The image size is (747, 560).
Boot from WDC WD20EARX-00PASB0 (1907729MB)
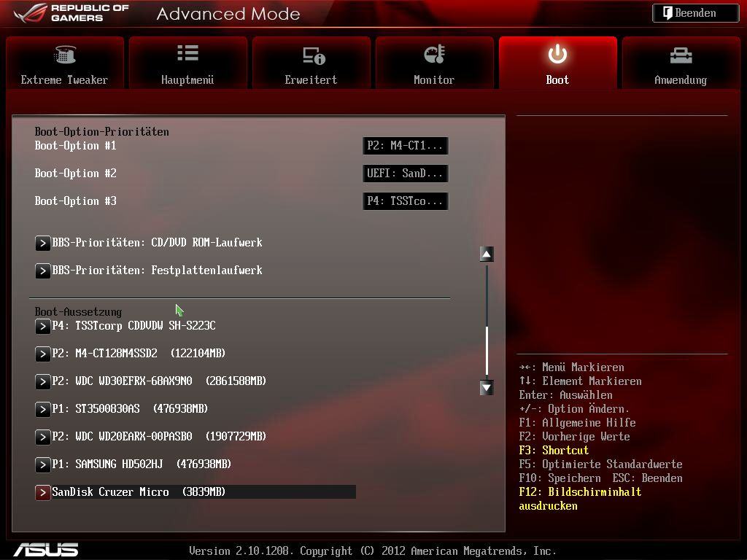point(159,436)
